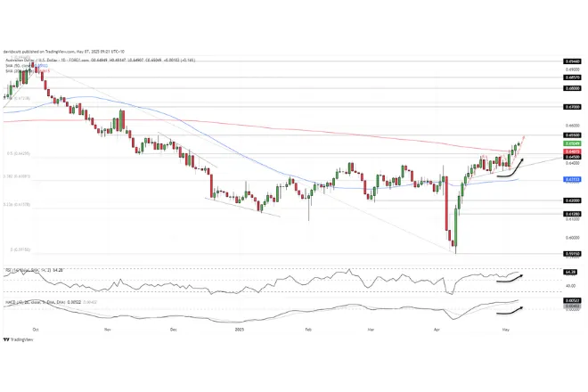The width and height of the screenshot is (588, 392).
Task: Click the 0.5 Fibonacci level label
Action: pos(18,154)
